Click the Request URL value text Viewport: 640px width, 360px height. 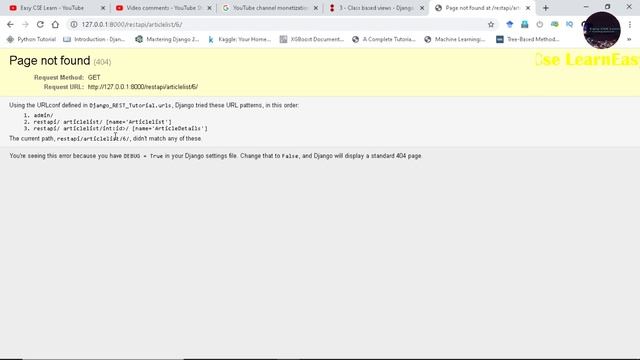(x=143, y=87)
